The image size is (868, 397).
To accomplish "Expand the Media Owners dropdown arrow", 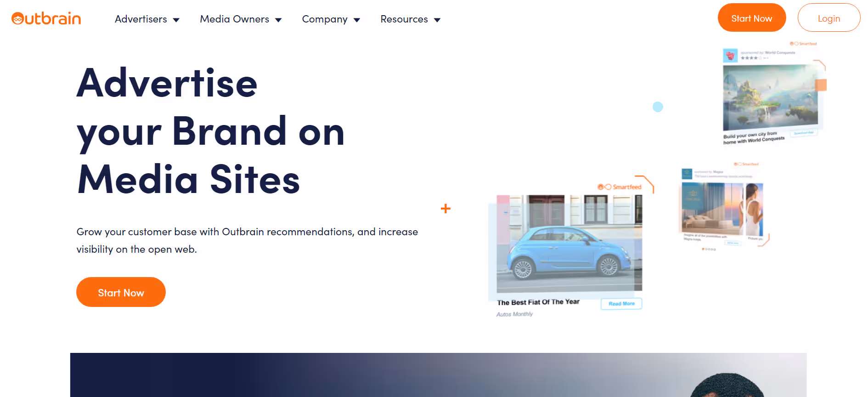I will (x=278, y=20).
